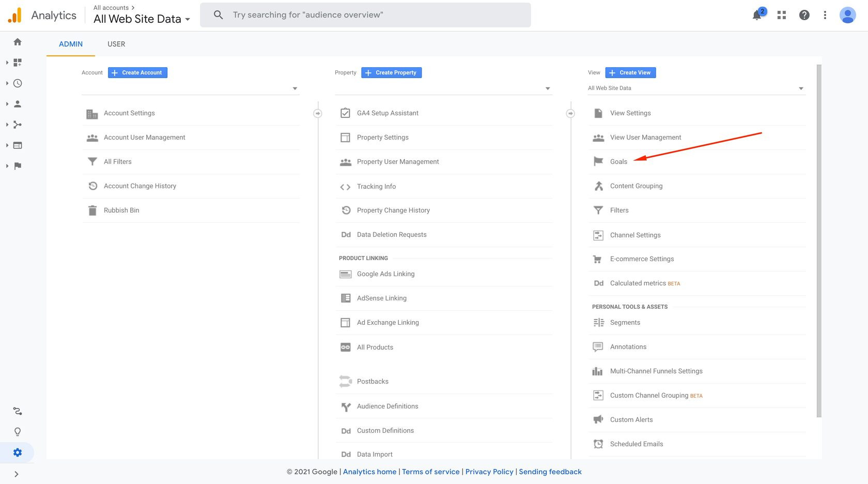Image resolution: width=868 pixels, height=484 pixels.
Task: Click the Admin gear icon
Action: click(x=18, y=452)
